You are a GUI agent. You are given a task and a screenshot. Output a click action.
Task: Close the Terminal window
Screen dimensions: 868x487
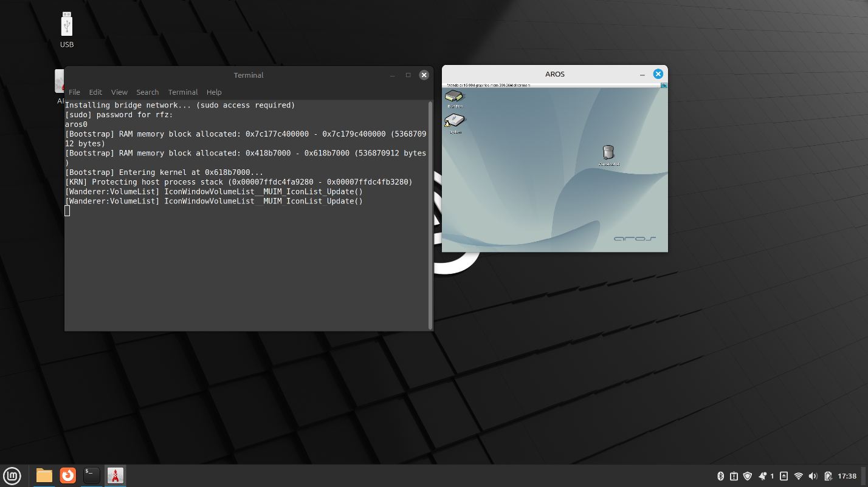(424, 75)
